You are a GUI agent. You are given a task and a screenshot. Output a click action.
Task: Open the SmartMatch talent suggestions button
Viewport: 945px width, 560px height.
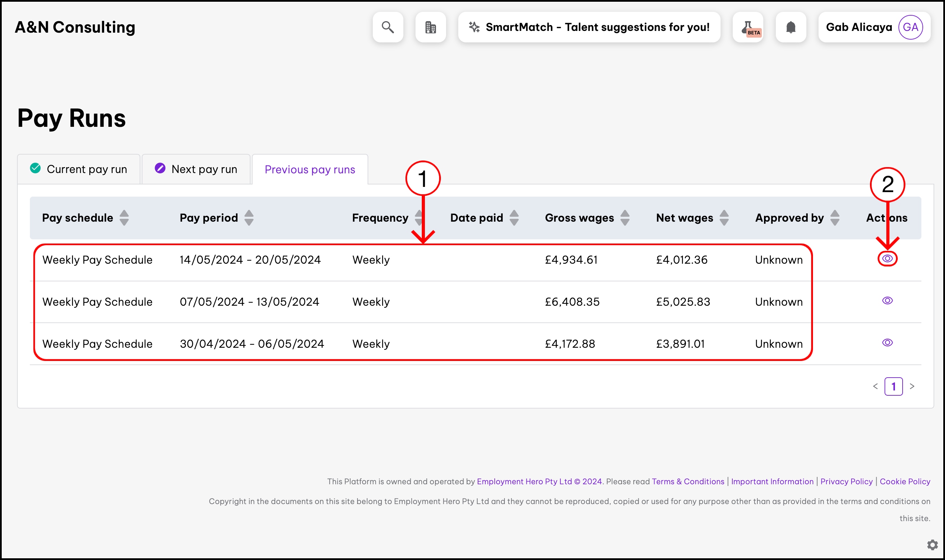coord(589,27)
